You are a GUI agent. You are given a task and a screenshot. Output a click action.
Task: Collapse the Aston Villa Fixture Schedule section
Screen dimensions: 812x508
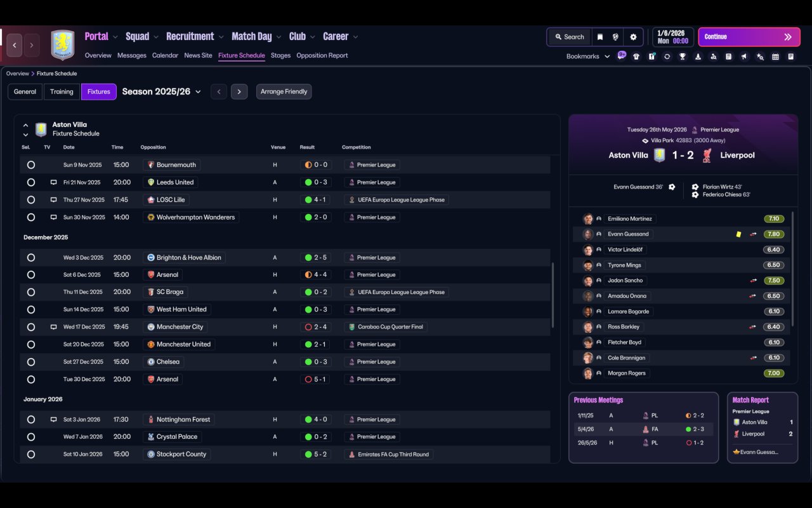[25, 126]
